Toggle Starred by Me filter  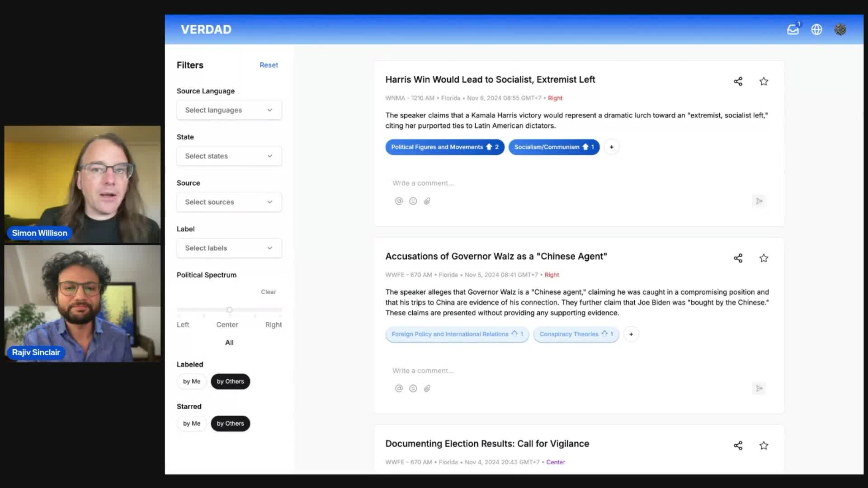[x=192, y=423]
